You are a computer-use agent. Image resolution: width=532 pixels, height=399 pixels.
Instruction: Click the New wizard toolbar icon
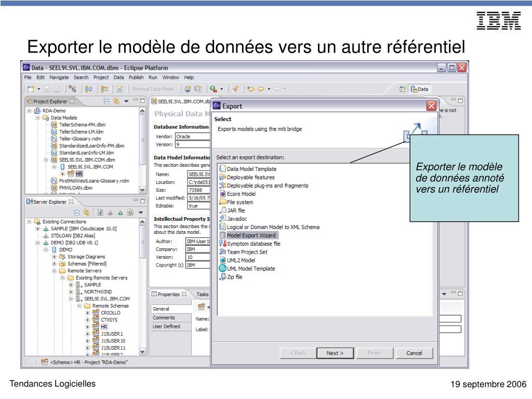pos(31,89)
